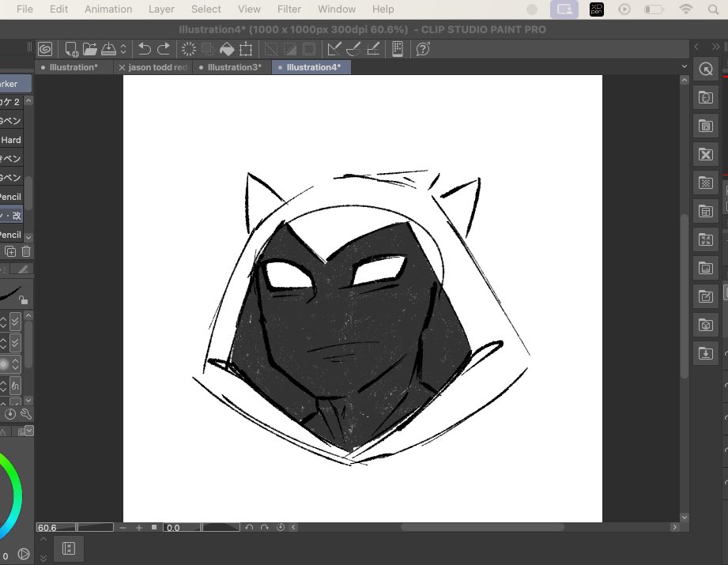Toggle Snap to Grid icon

(373, 49)
